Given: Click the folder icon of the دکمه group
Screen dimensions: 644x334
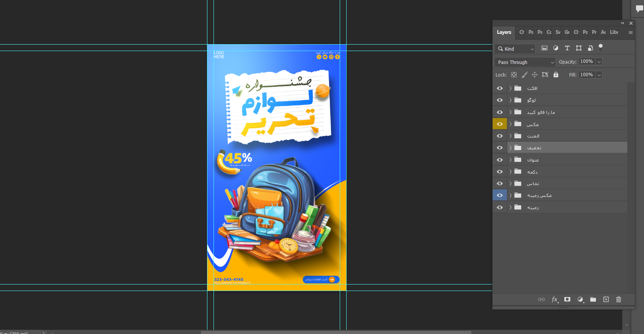Looking at the screenshot, I should (x=518, y=171).
